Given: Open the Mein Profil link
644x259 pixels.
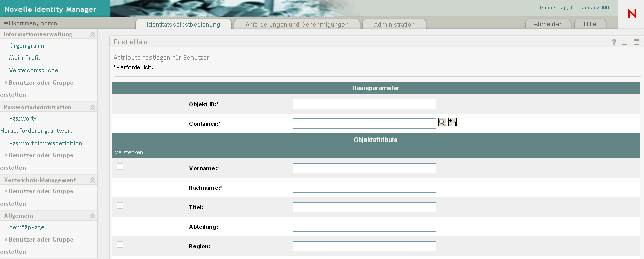Looking at the screenshot, I should (x=25, y=58).
